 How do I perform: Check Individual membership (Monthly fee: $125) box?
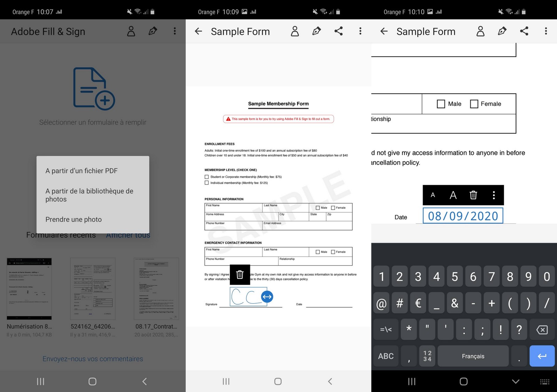(x=207, y=183)
